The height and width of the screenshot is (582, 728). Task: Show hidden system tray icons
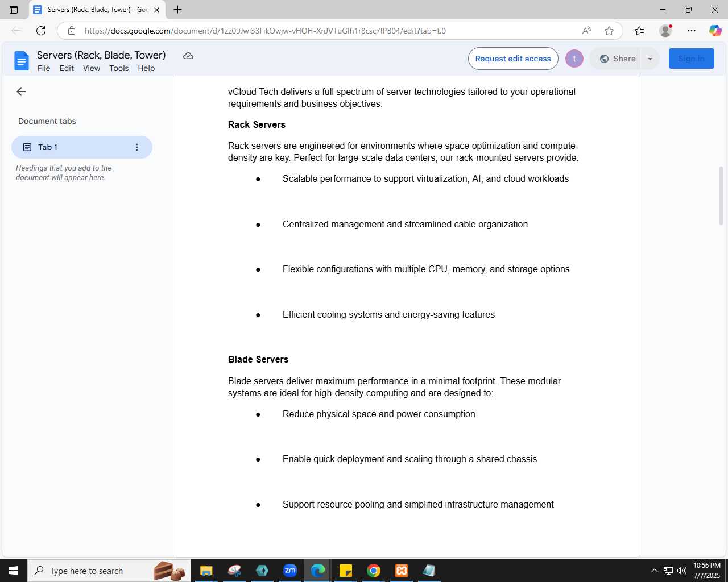tap(654, 571)
